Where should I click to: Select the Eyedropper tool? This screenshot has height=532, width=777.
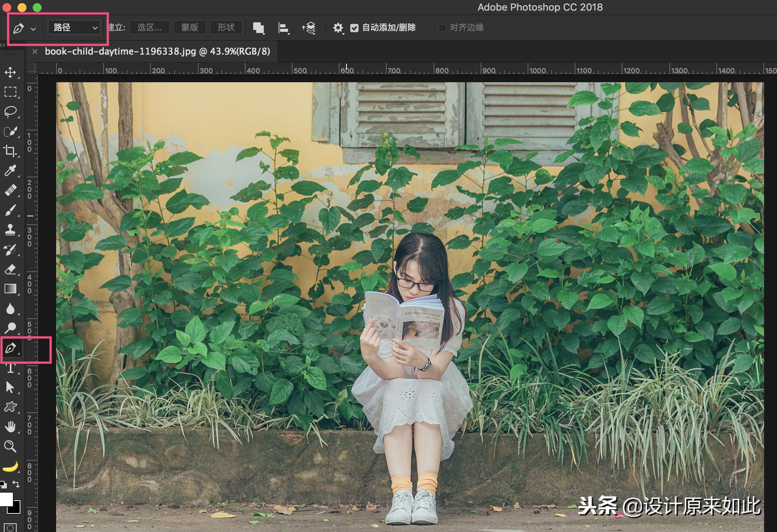(x=10, y=171)
